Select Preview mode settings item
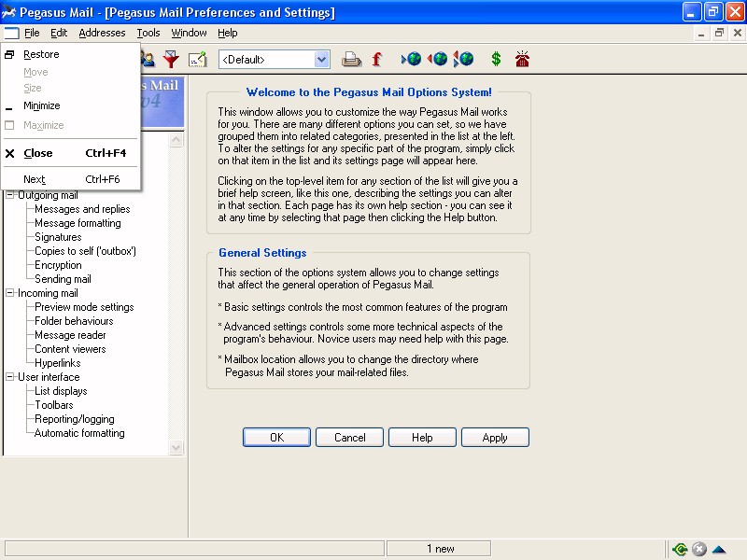 [84, 307]
